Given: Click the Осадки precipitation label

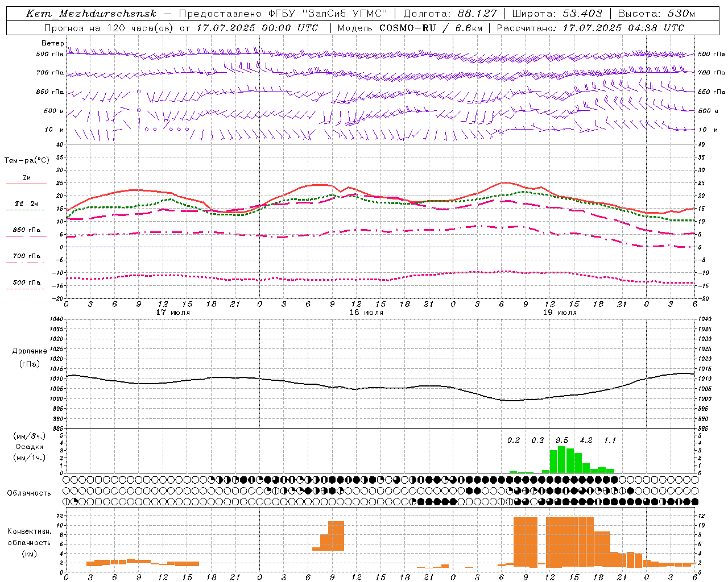Looking at the screenshot, I should 30,447.
